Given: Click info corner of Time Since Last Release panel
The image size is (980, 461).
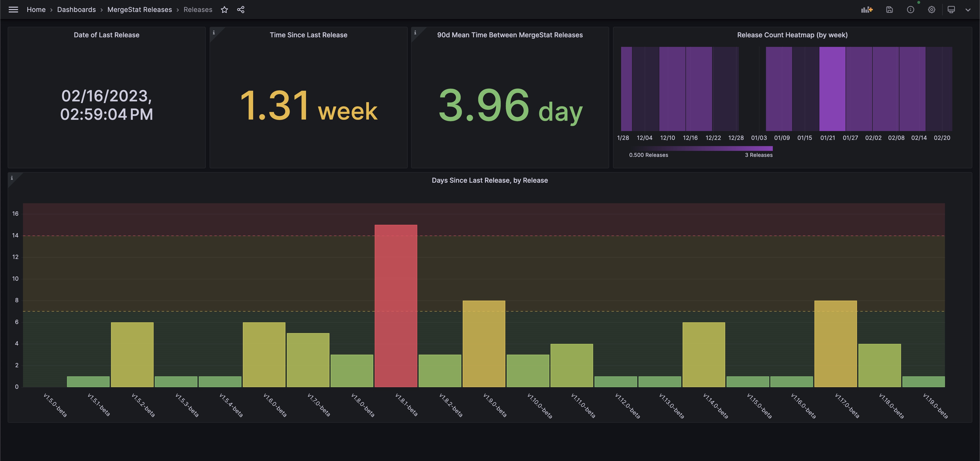Looking at the screenshot, I should pyautogui.click(x=214, y=32).
